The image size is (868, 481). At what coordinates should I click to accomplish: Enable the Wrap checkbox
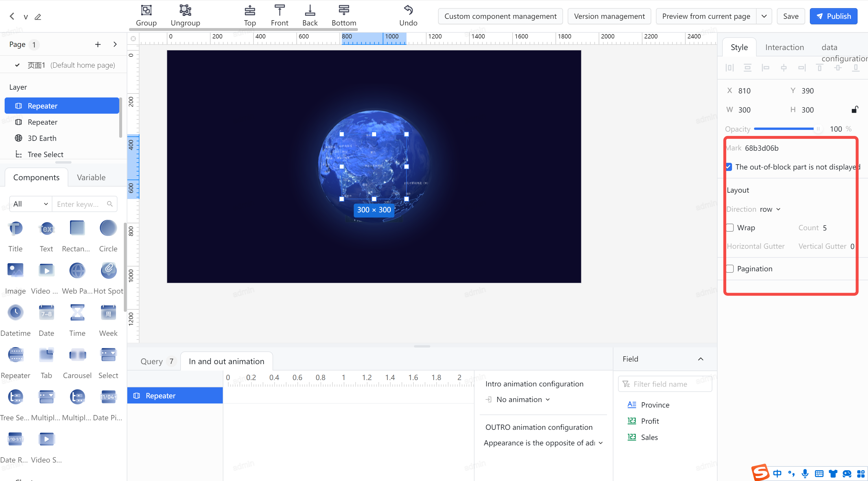tap(730, 228)
